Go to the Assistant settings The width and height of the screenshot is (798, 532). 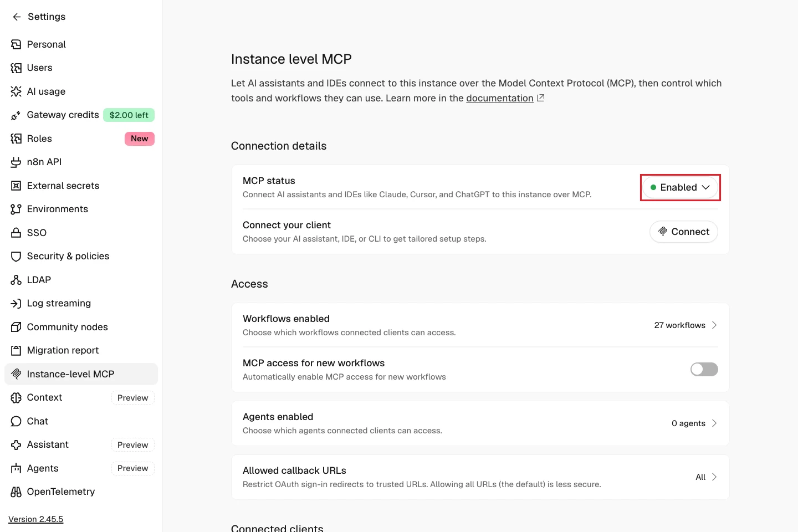coord(81,444)
